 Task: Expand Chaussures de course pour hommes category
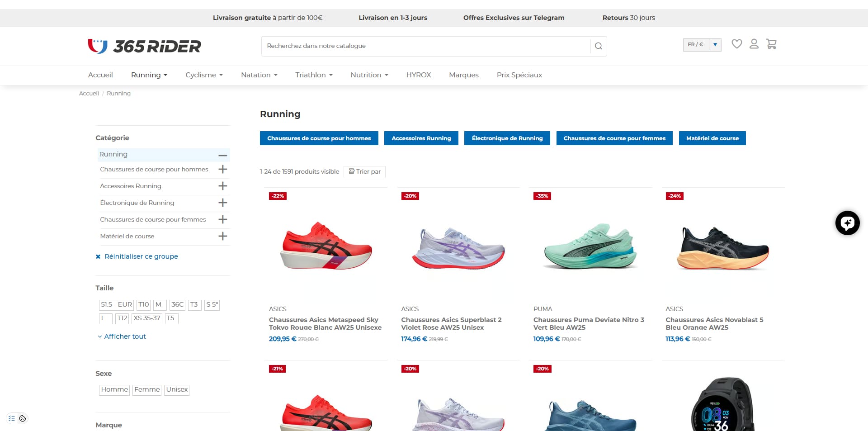tap(222, 169)
